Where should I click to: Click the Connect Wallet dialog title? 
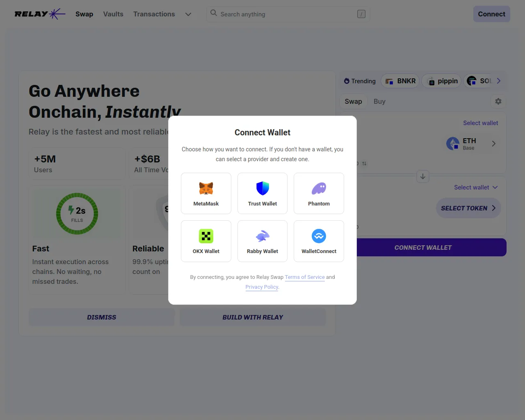[262, 132]
